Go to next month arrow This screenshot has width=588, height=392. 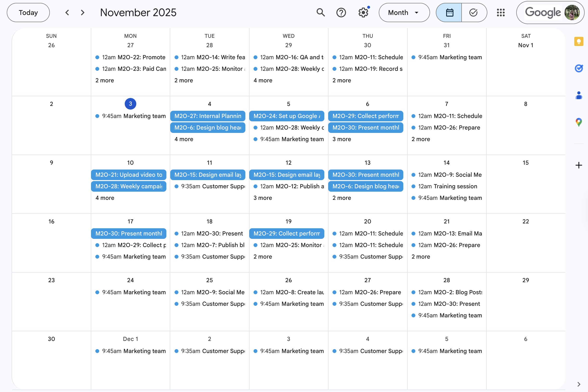(83, 13)
